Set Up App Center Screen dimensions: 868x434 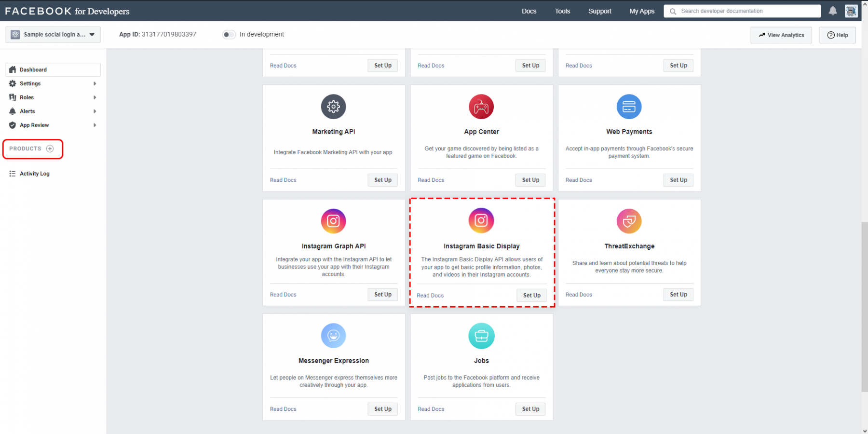(x=530, y=180)
